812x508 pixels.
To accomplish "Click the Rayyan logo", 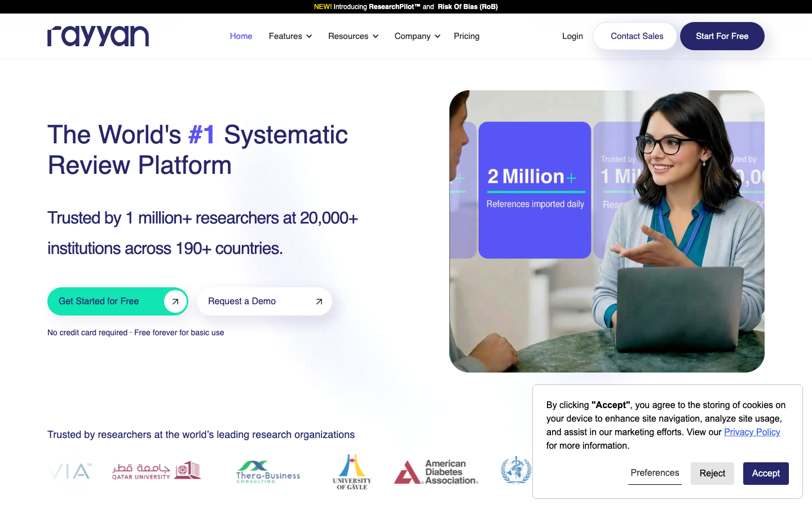I will pos(98,36).
